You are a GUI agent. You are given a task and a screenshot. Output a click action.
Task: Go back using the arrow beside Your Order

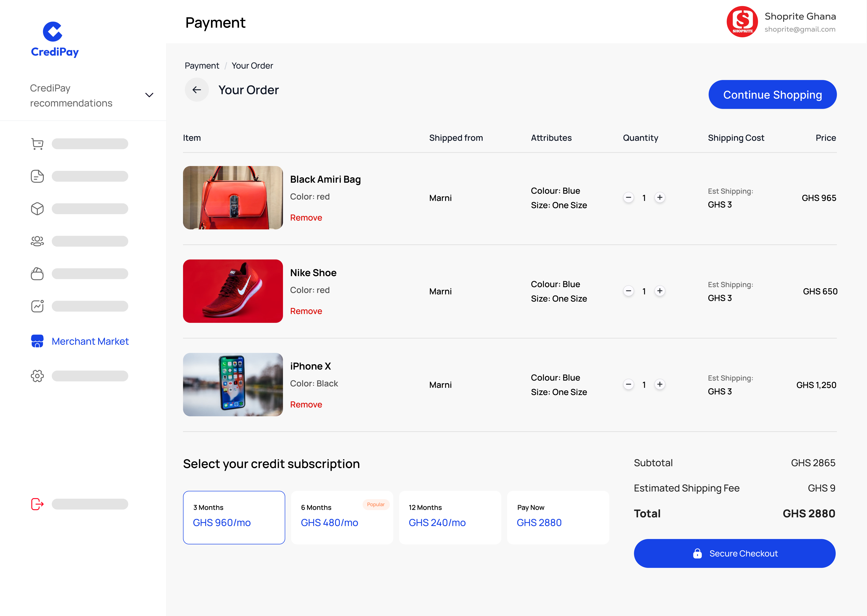197,90
